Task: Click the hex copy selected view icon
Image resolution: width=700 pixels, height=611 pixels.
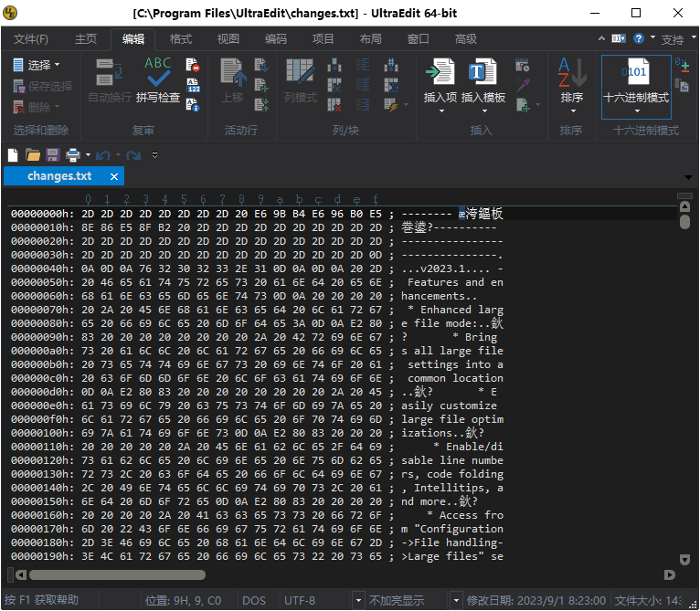Action: [682, 85]
